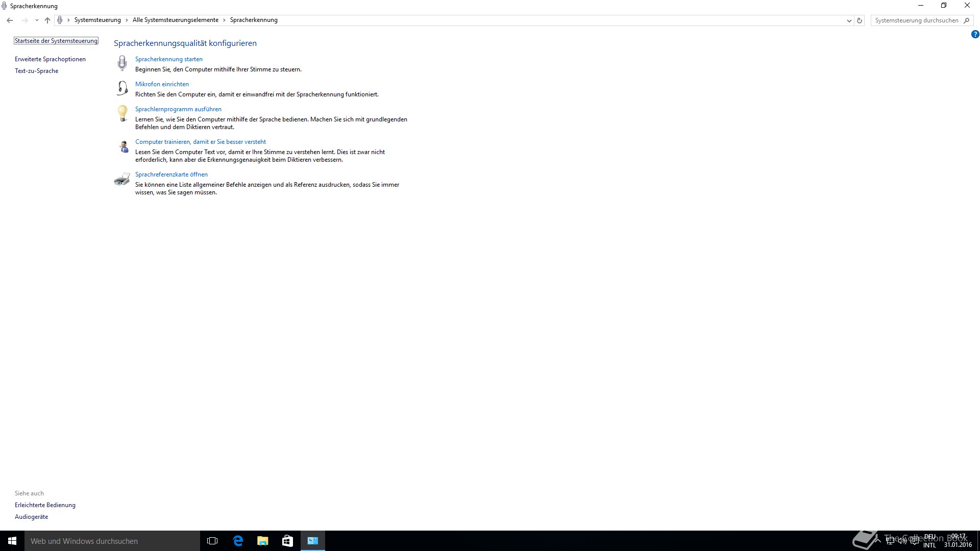Open the Mikrofon einrichten link
The width and height of the screenshot is (980, 551).
pyautogui.click(x=162, y=84)
